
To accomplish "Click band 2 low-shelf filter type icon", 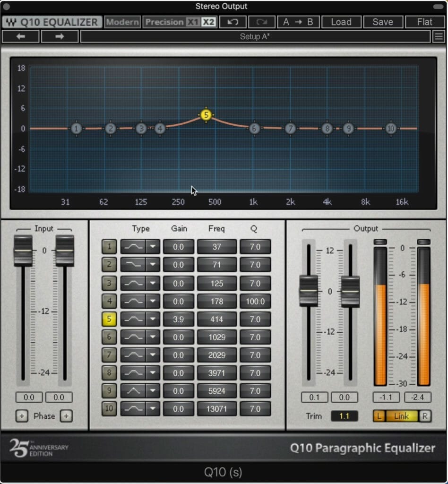I will tap(133, 265).
